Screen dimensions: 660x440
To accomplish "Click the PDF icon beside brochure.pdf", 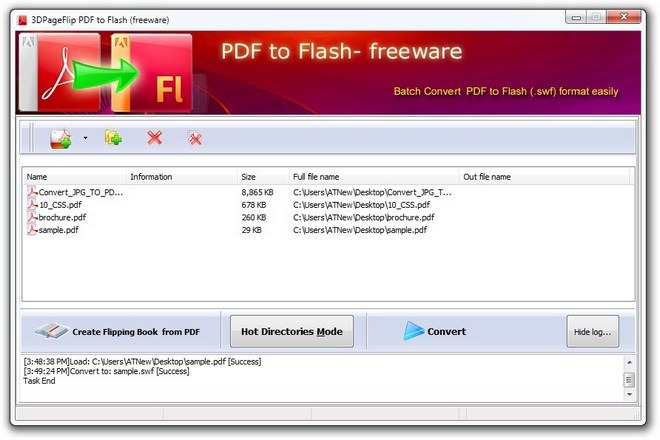I will coord(32,217).
